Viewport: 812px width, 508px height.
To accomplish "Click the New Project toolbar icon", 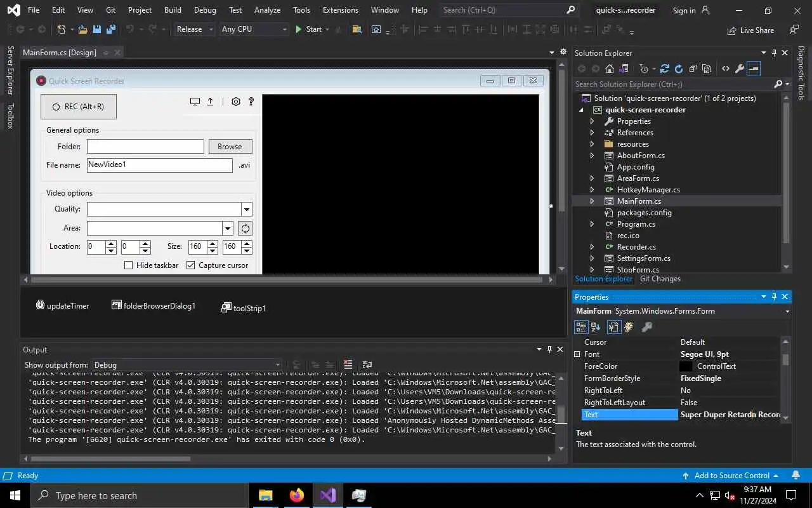I will click(62, 29).
